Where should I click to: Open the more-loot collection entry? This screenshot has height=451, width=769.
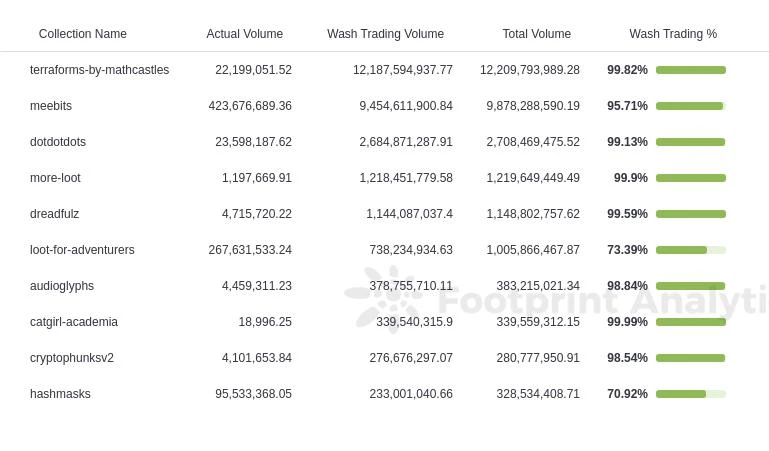[55, 178]
